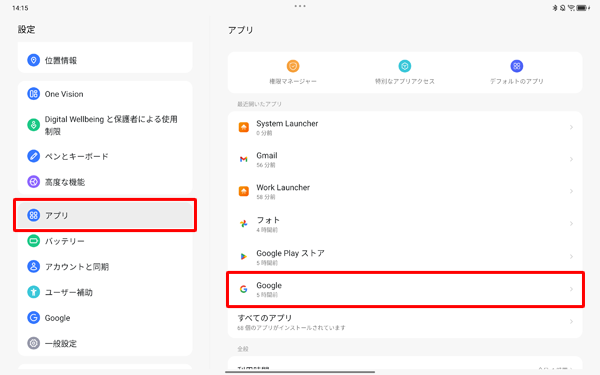Tap the 位置情報 location icon

tap(34, 60)
